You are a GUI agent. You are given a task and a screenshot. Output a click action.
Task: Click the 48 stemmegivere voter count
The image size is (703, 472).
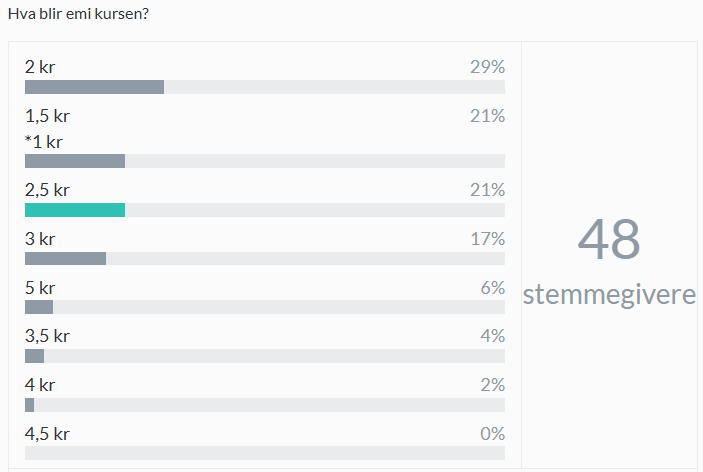coord(609,262)
